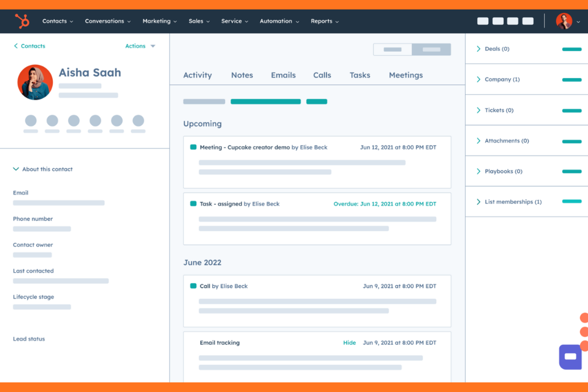
Task: Switch to the Emails tab
Action: pyautogui.click(x=283, y=75)
